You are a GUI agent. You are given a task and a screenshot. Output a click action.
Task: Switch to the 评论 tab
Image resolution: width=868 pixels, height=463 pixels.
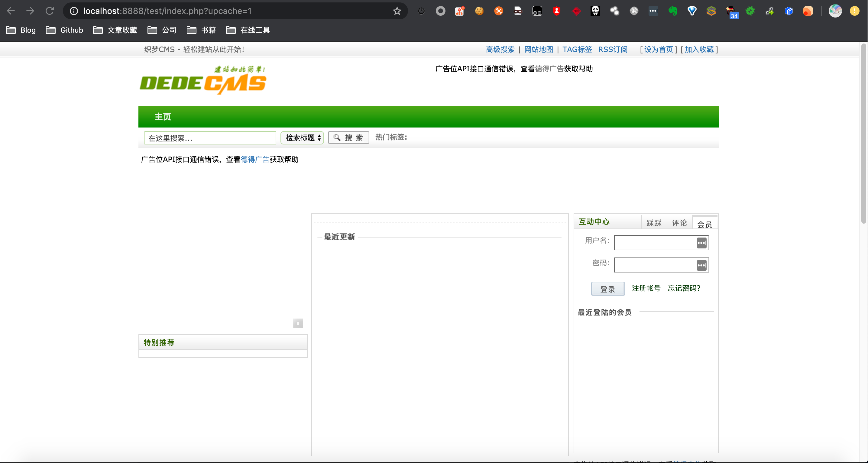679,223
